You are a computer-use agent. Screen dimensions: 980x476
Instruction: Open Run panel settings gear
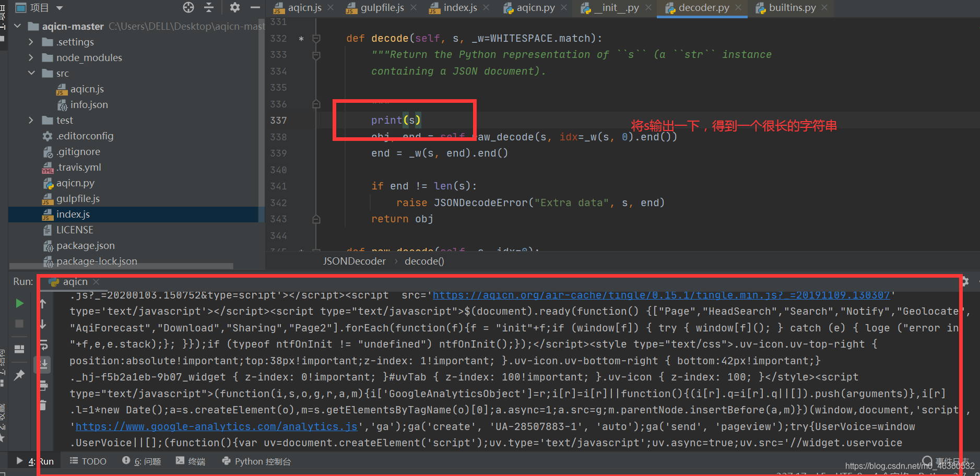pos(964,281)
